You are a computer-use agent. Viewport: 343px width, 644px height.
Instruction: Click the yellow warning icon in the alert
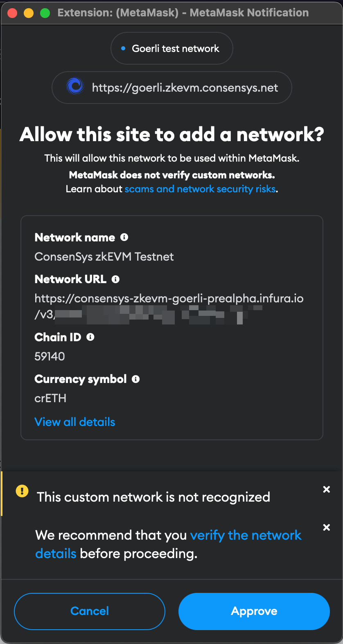pyautogui.click(x=22, y=489)
